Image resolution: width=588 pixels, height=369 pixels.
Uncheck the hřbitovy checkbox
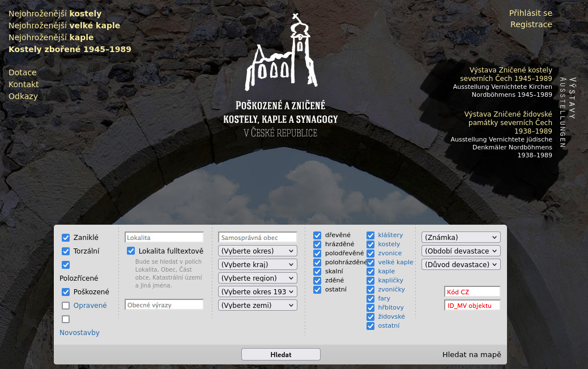coord(370,307)
